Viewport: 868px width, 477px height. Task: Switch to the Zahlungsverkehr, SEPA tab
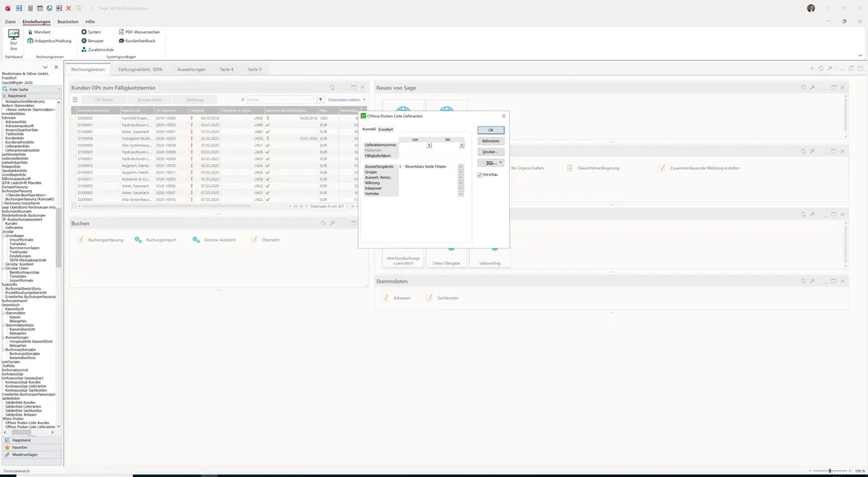(140, 69)
